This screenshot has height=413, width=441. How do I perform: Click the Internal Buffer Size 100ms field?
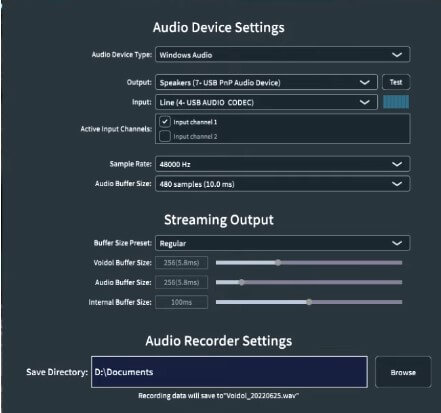click(181, 302)
